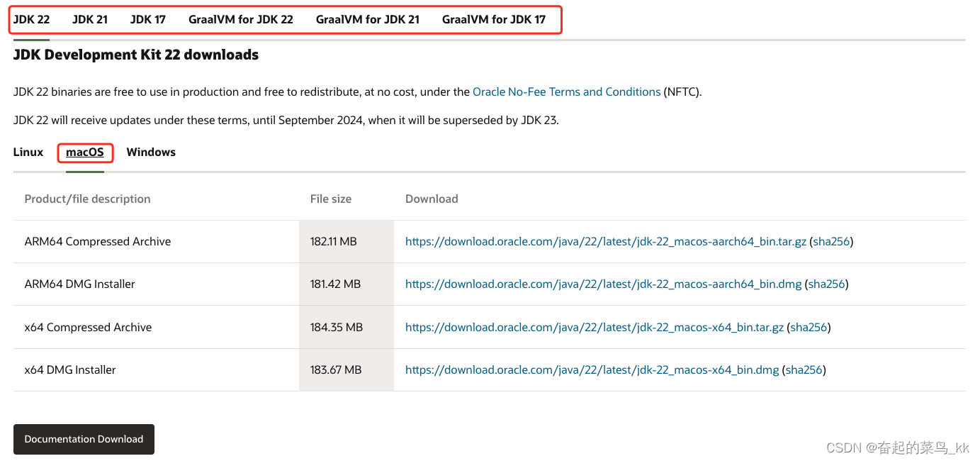Open sha256 for ARM64 Compressed Archive
980x461 pixels.
[x=832, y=241]
